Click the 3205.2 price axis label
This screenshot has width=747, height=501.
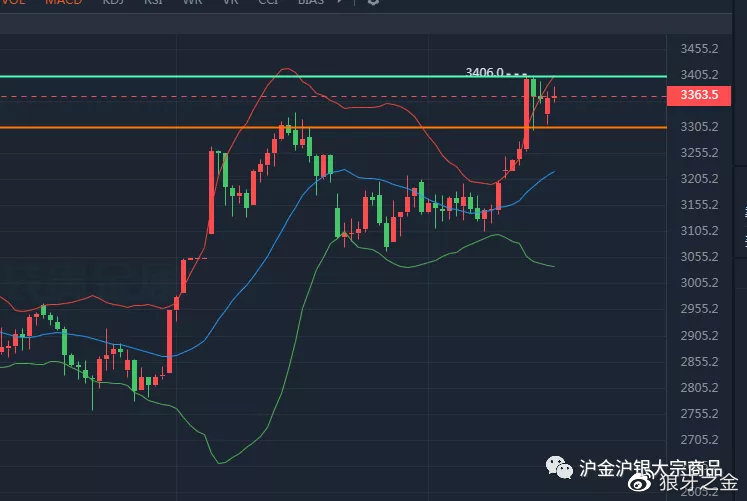pos(699,179)
